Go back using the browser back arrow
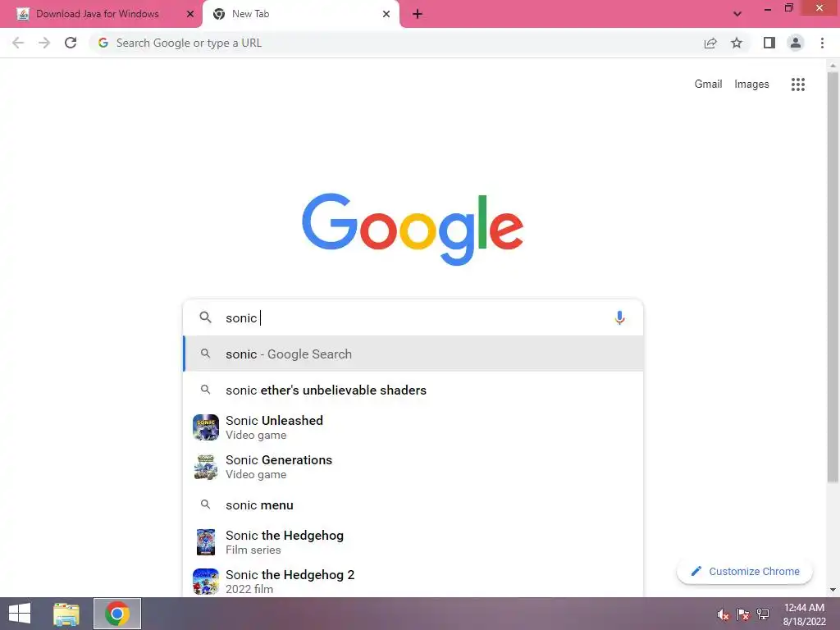 [18, 43]
